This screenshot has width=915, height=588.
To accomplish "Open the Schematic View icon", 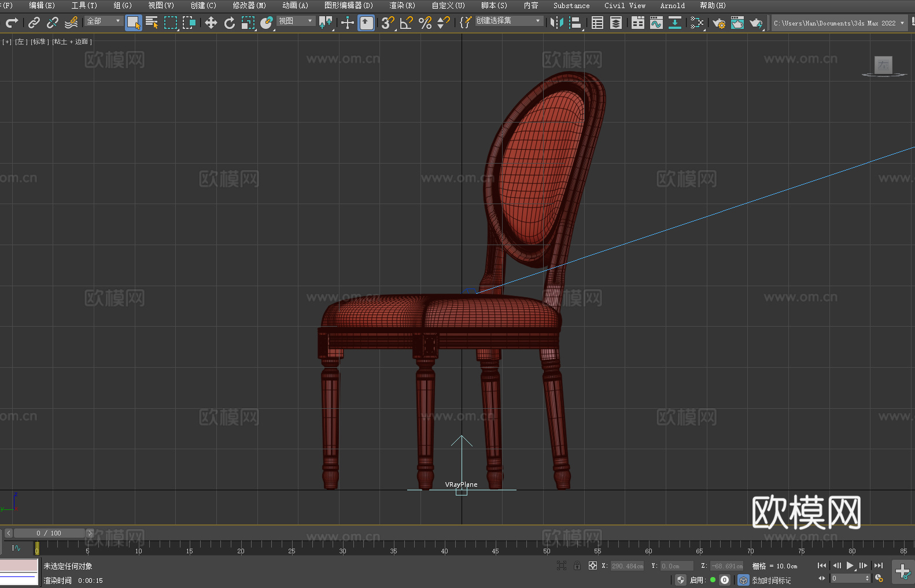I will [697, 23].
